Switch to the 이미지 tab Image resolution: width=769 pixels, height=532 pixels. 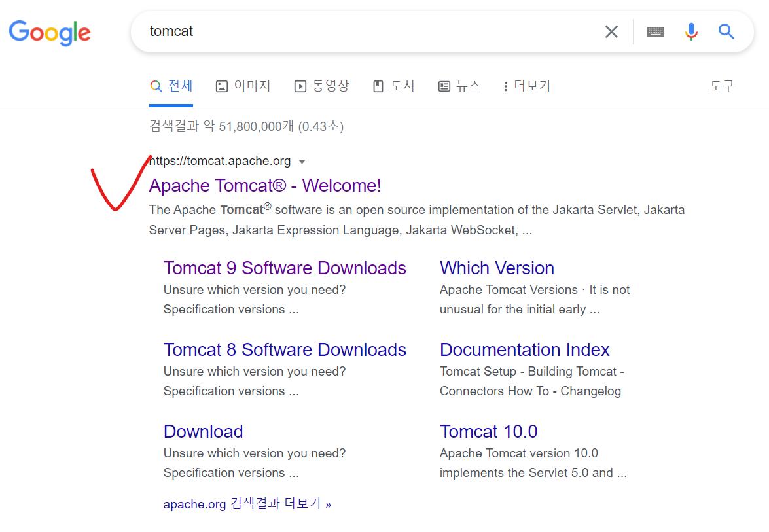click(243, 86)
